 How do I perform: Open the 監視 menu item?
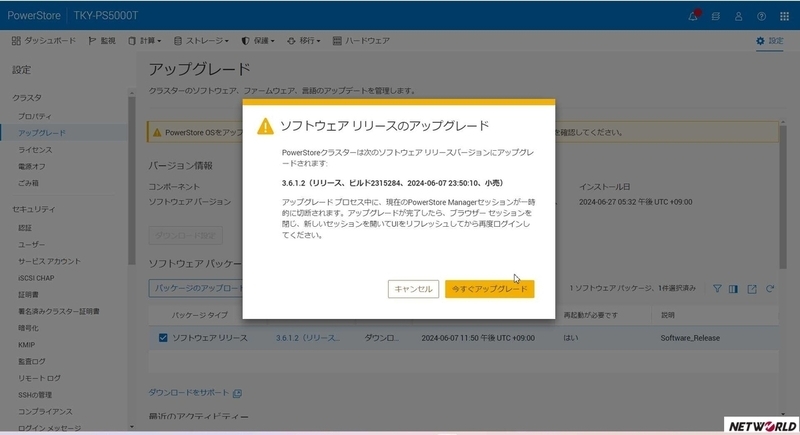coord(102,41)
